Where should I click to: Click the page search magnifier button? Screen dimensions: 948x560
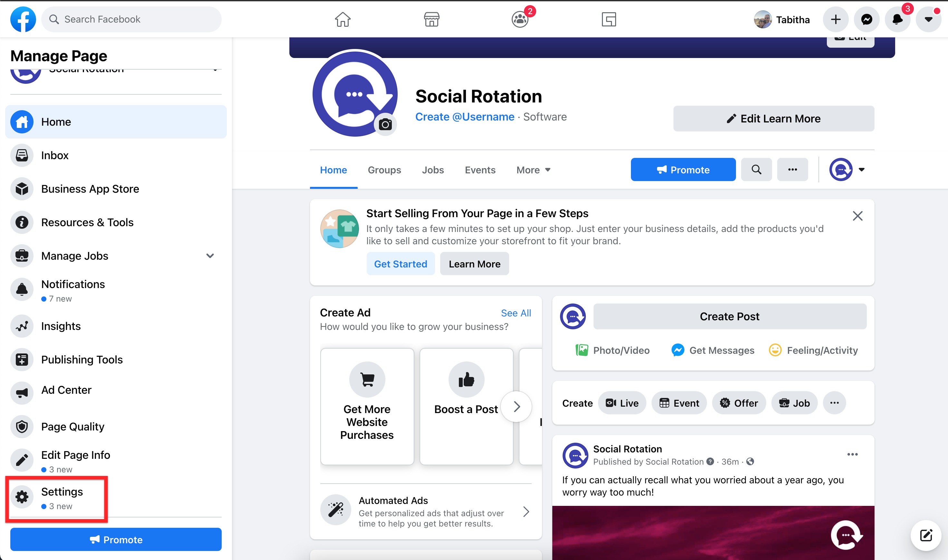756,170
